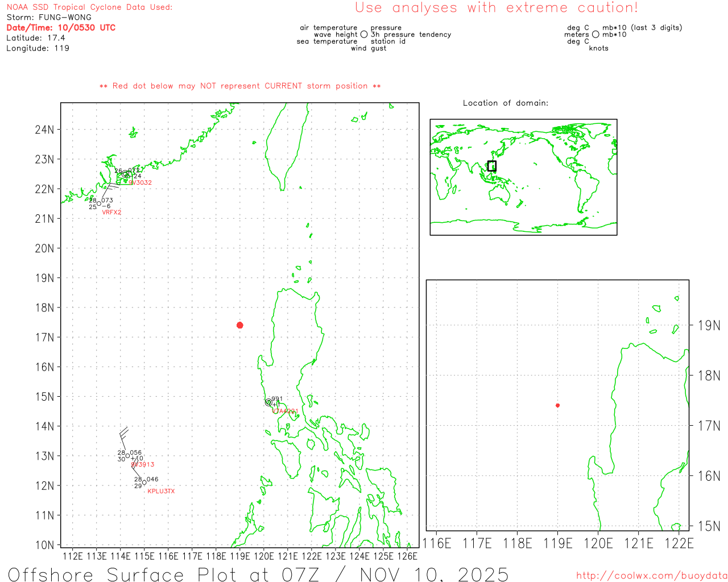Click the V7A4221 station marker near Luzon
The width and height of the screenshot is (728, 582).
[268, 402]
